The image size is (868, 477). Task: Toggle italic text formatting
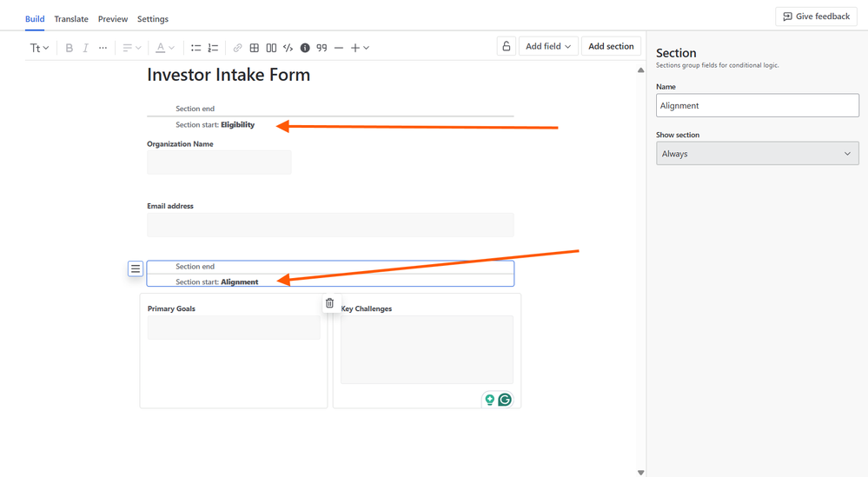[x=86, y=48]
